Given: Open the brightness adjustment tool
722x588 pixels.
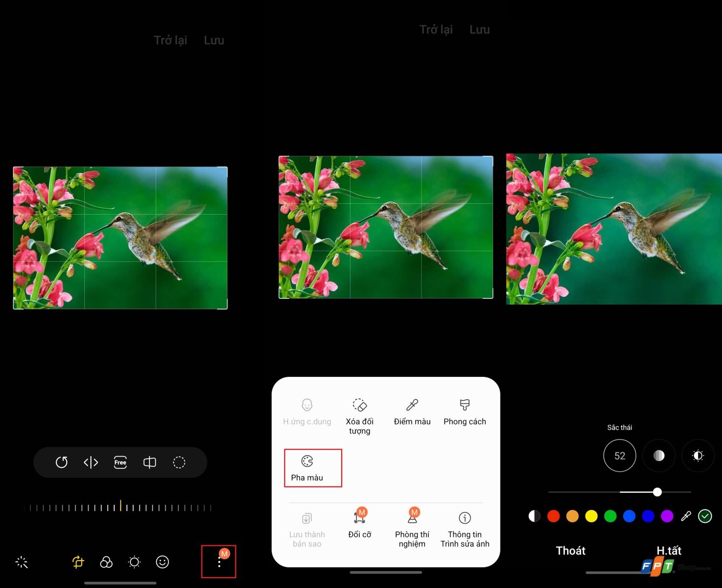Looking at the screenshot, I should pos(134,562).
